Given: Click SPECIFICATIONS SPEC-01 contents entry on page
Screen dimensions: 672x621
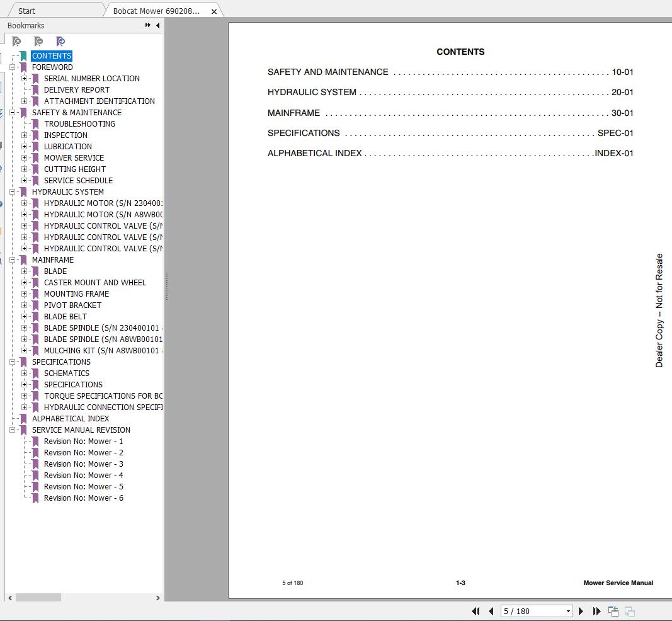Looking at the screenshot, I should point(450,133).
